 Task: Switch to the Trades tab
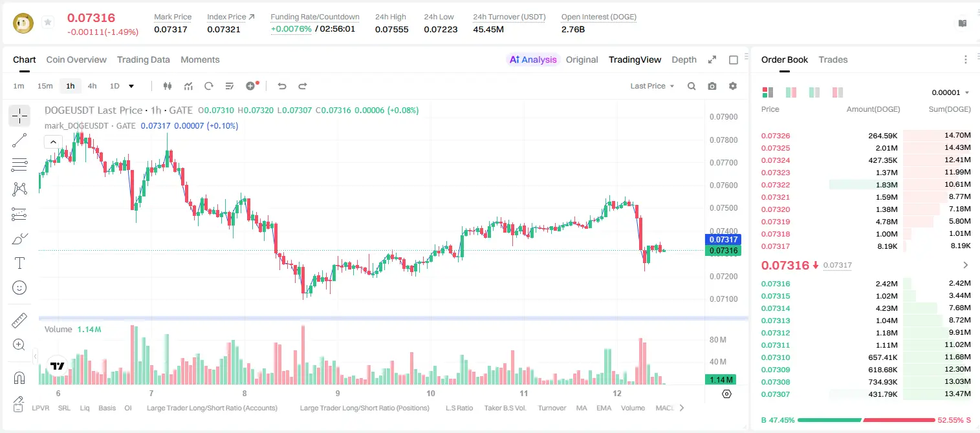click(x=833, y=59)
